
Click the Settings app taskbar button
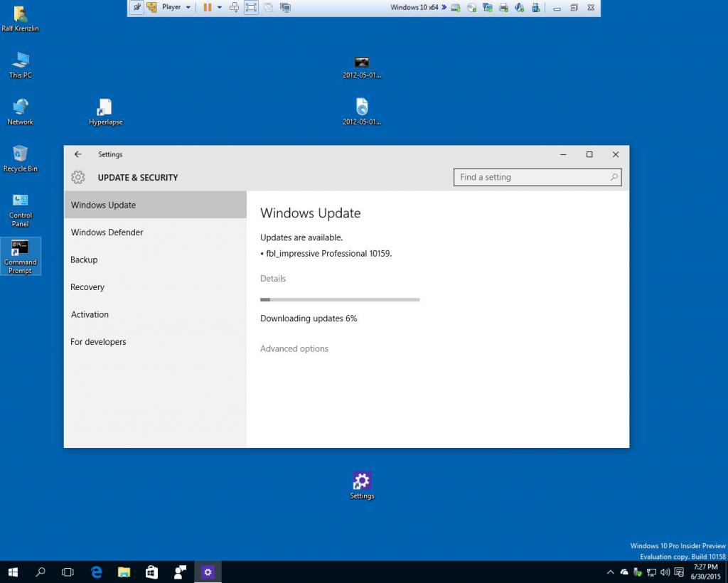(x=208, y=572)
